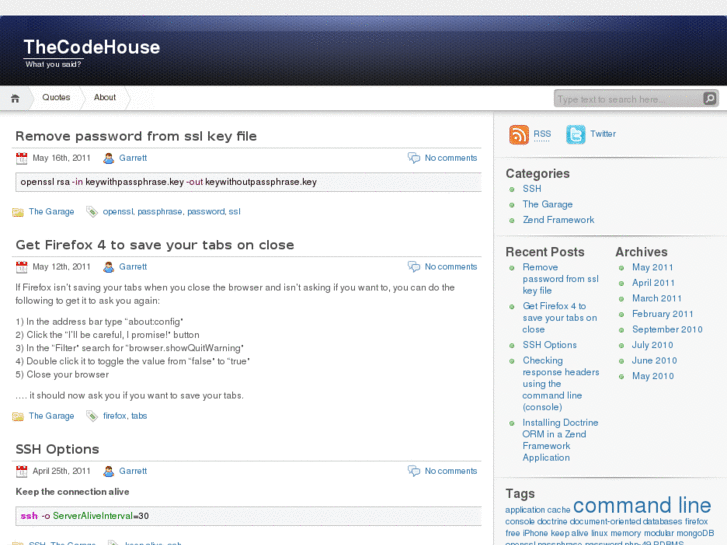Open recent post 'Remove password from ssl' in sidebar
727x545 pixels.
pyautogui.click(x=561, y=279)
